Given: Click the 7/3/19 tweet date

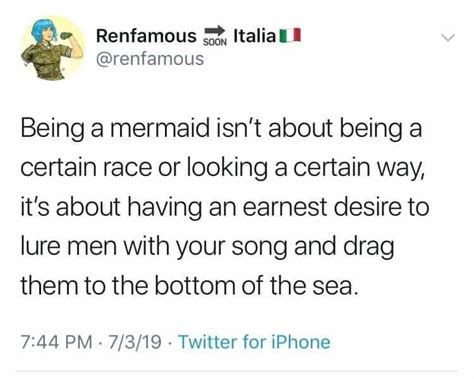Looking at the screenshot, I should coord(135,342).
